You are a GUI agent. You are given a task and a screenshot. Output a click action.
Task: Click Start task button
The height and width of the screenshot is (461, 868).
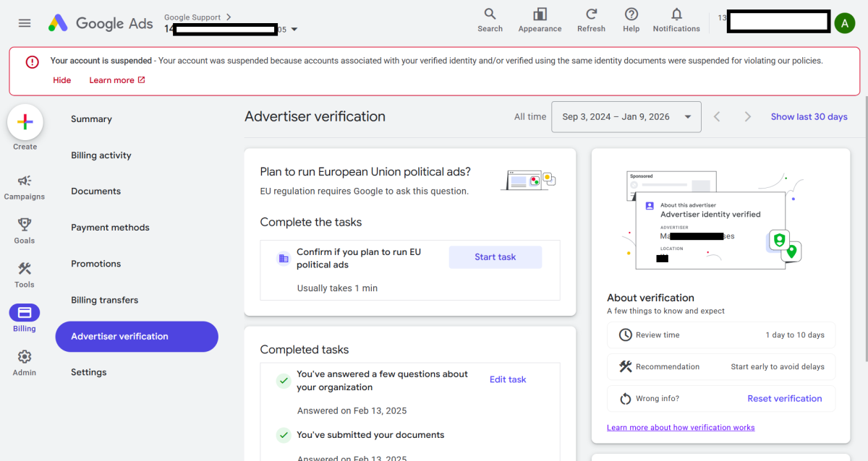(495, 257)
